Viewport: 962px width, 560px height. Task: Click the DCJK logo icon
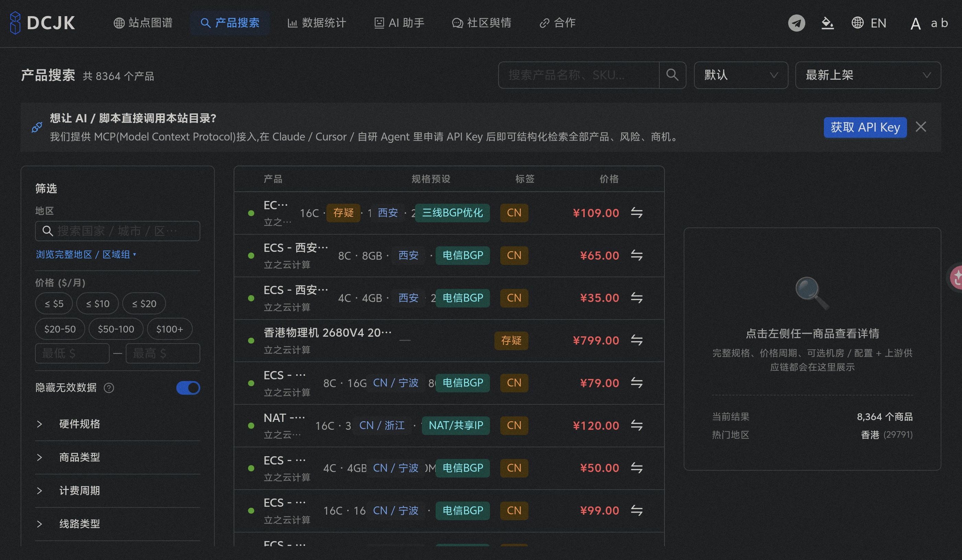pyautogui.click(x=15, y=23)
